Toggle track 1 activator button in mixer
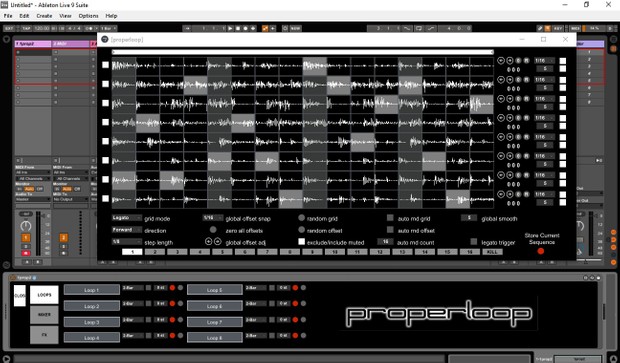Image resolution: width=620 pixels, height=363 pixels. 26,238
